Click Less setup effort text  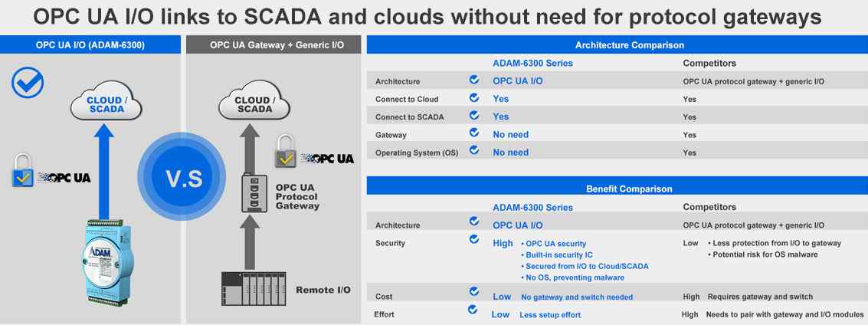click(550, 314)
